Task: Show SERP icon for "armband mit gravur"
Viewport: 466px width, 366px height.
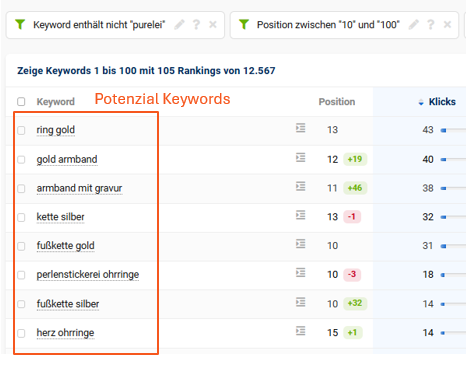Action: tap(300, 186)
